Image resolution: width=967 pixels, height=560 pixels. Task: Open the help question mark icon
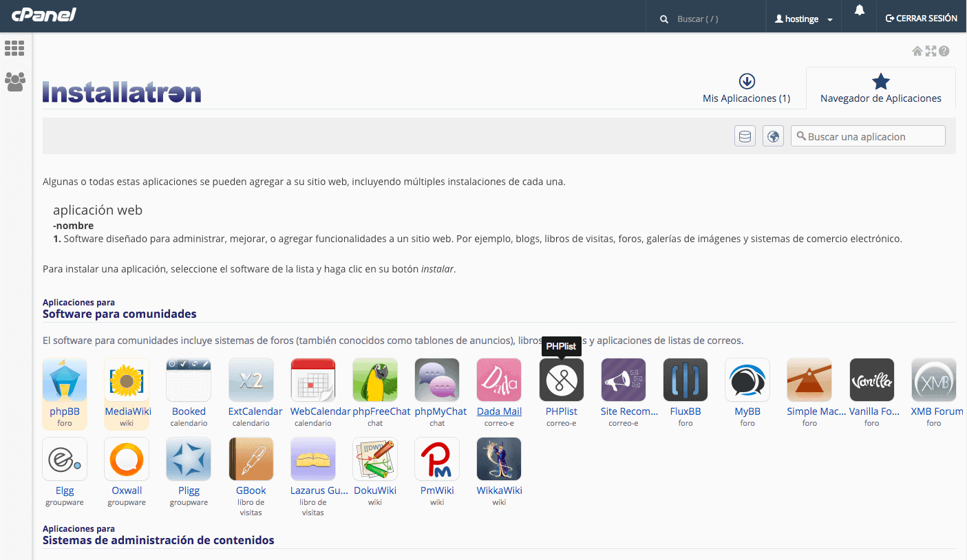point(944,51)
